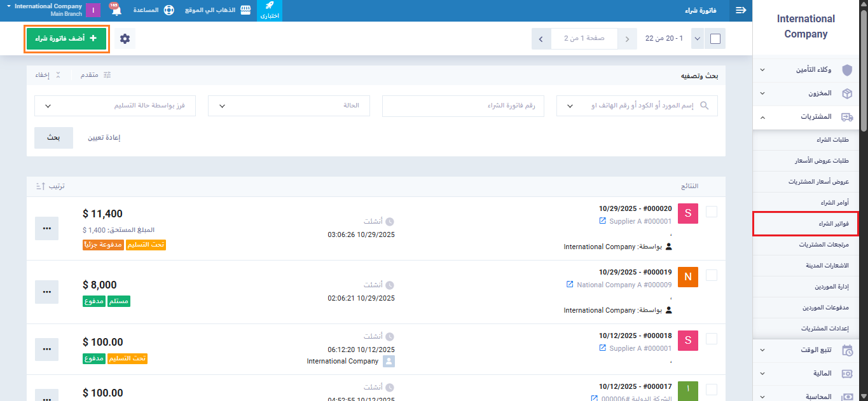Click the help lifebuoy icon
868x401 pixels.
click(x=169, y=11)
